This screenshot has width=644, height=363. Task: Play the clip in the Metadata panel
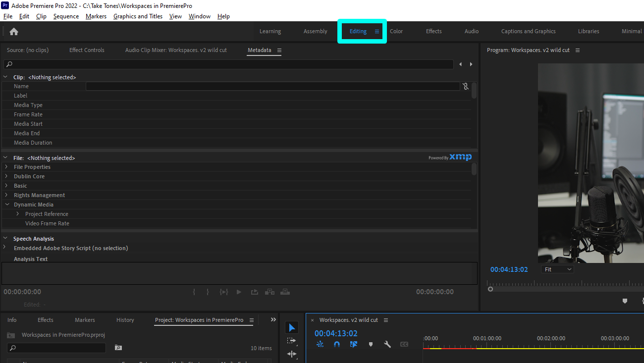tap(239, 292)
